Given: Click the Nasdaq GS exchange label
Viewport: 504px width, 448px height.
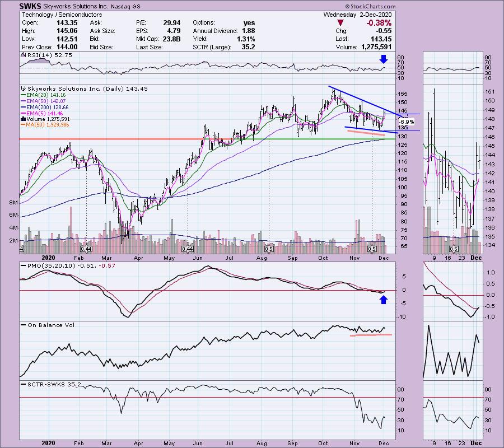Looking at the screenshot, I should [x=125, y=6].
